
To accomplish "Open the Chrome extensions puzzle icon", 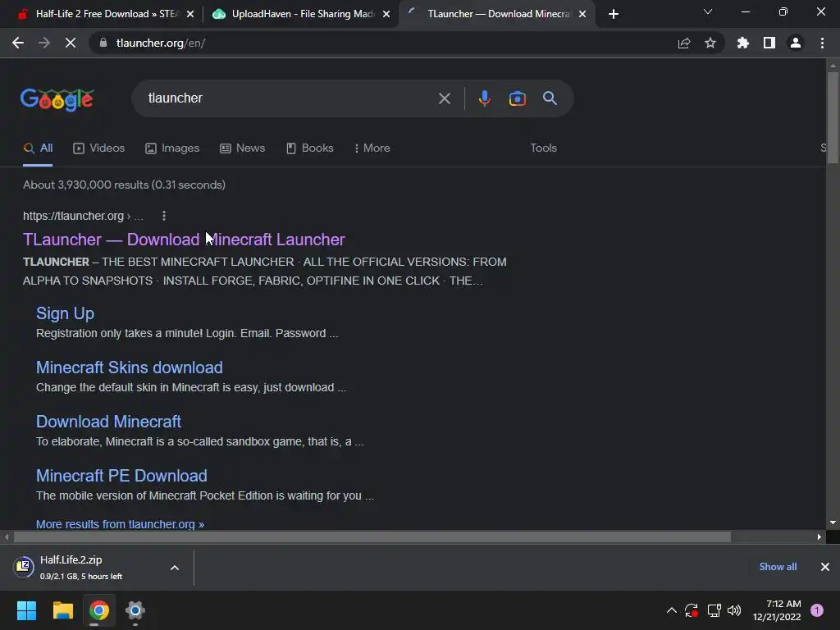I will pyautogui.click(x=743, y=43).
